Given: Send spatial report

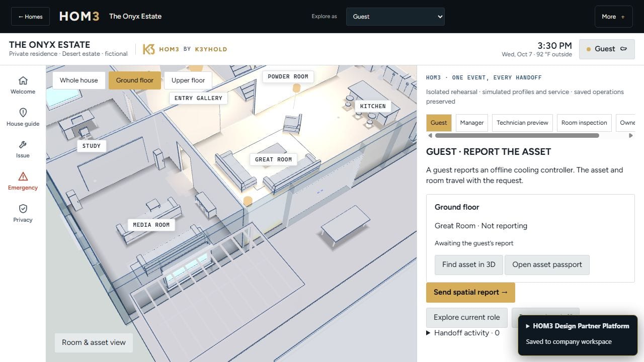Looking at the screenshot, I should pos(470,293).
